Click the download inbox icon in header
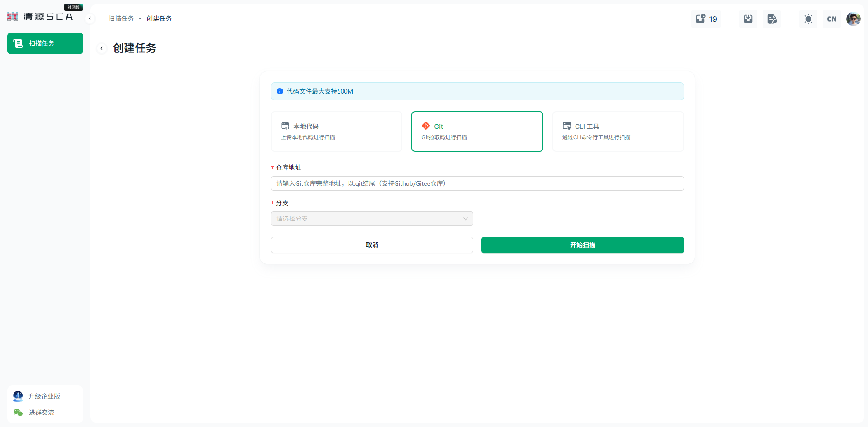868x427 pixels. point(748,19)
